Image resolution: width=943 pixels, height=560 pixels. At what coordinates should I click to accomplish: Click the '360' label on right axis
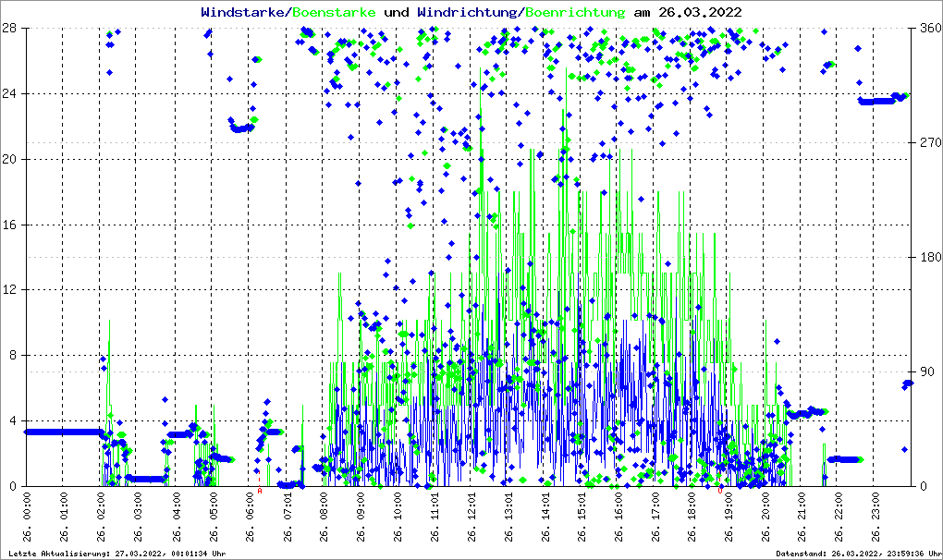927,29
